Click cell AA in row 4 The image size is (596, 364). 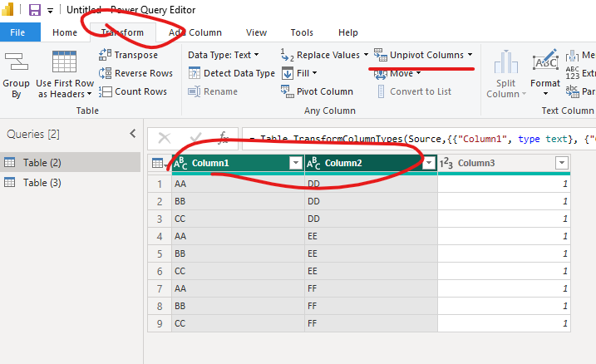239,236
